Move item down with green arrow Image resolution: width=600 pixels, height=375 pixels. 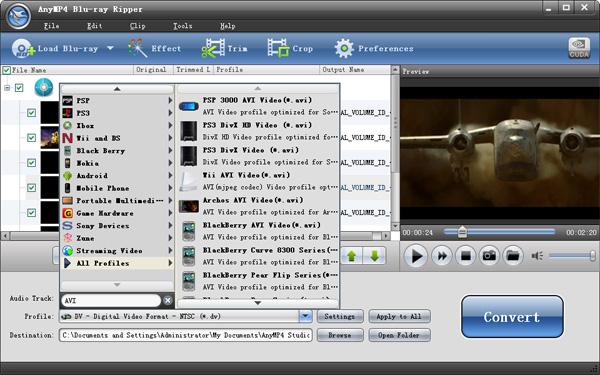[374, 256]
